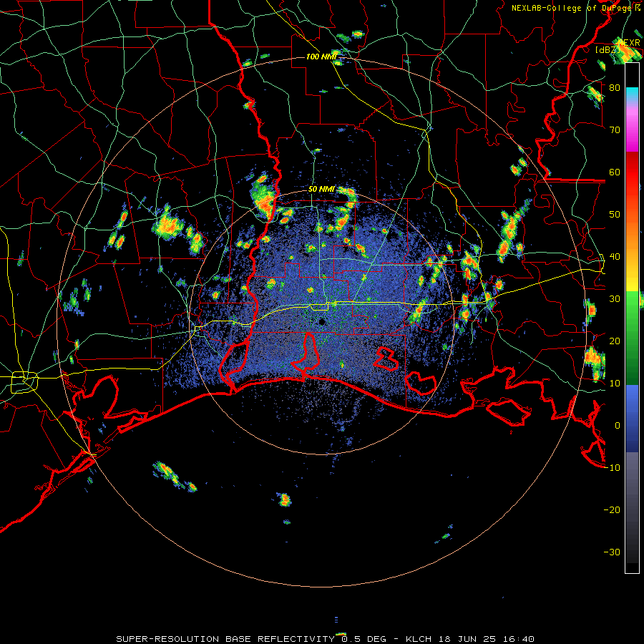Click the 60 value on the reflectivity scale
Viewport: 644px width, 644px height.
(615, 172)
